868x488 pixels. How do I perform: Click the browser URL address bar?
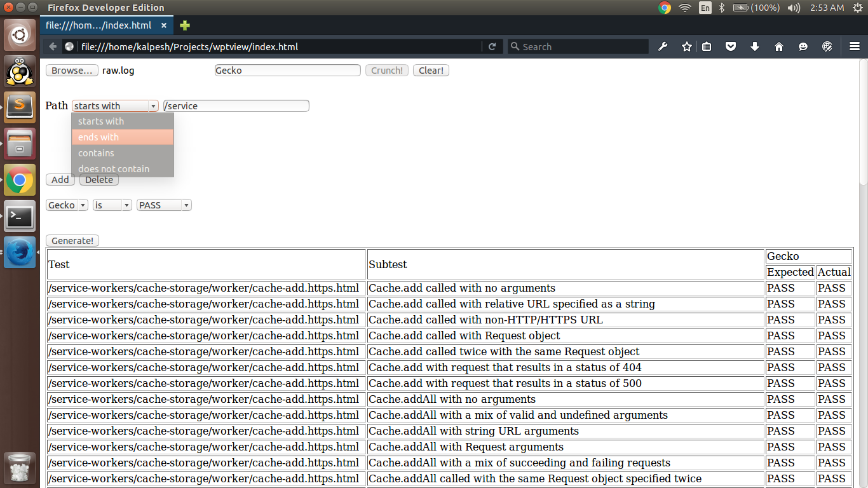[x=280, y=46]
